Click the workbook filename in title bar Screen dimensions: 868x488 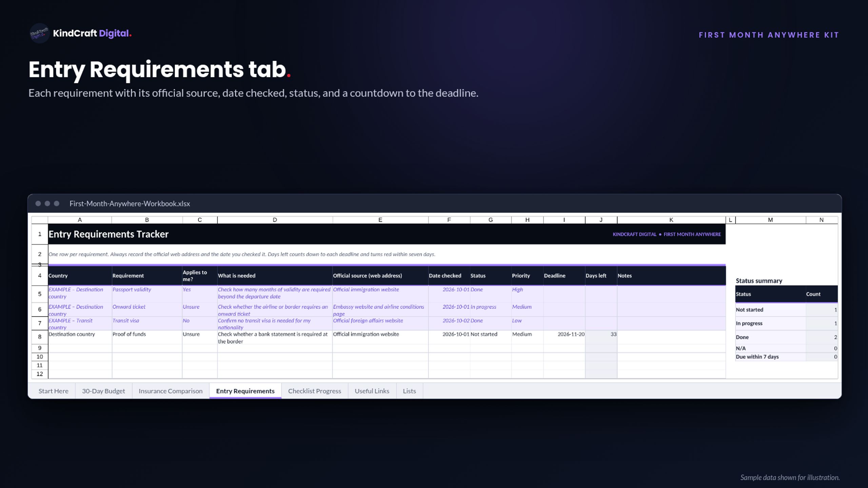130,204
